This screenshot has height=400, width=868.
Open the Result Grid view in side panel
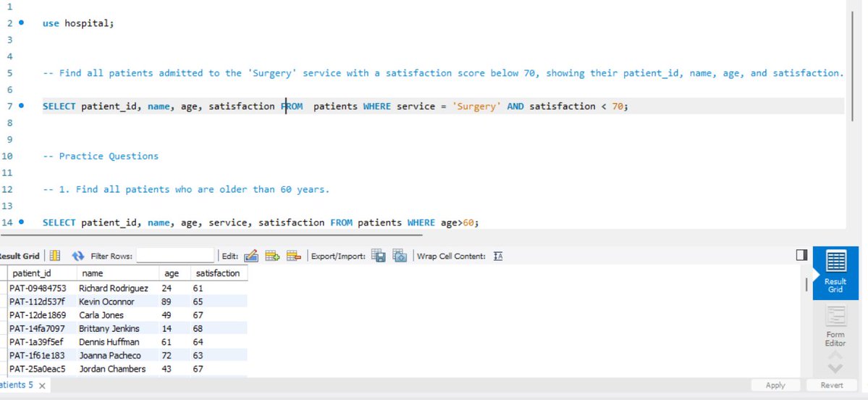point(835,272)
